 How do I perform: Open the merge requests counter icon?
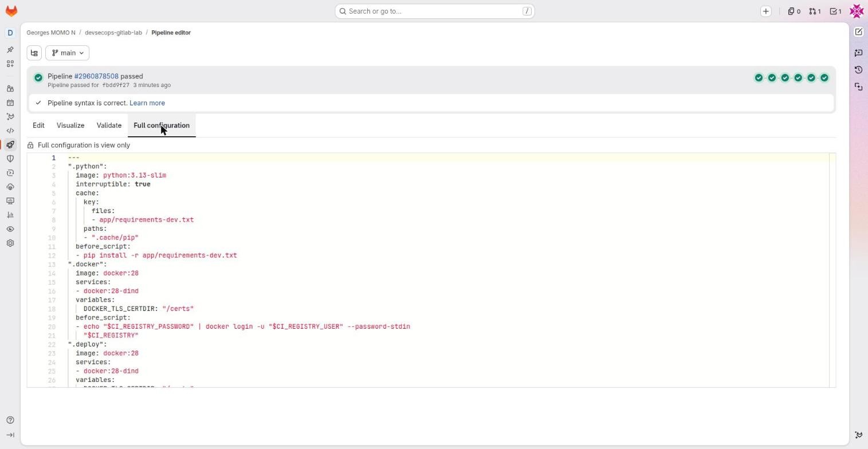pos(815,11)
